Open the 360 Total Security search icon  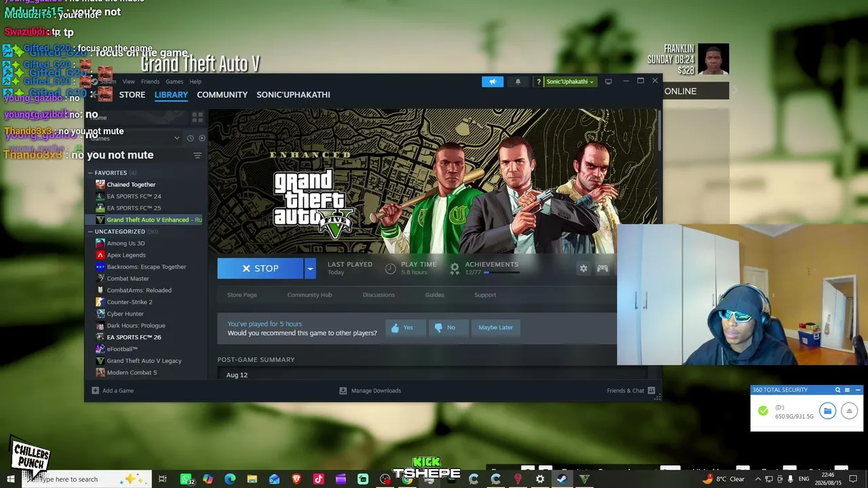tap(837, 390)
